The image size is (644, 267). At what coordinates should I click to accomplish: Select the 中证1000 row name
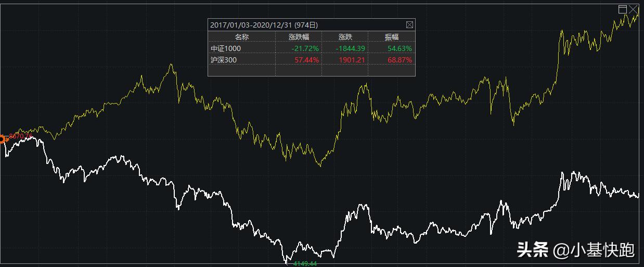tap(226, 48)
